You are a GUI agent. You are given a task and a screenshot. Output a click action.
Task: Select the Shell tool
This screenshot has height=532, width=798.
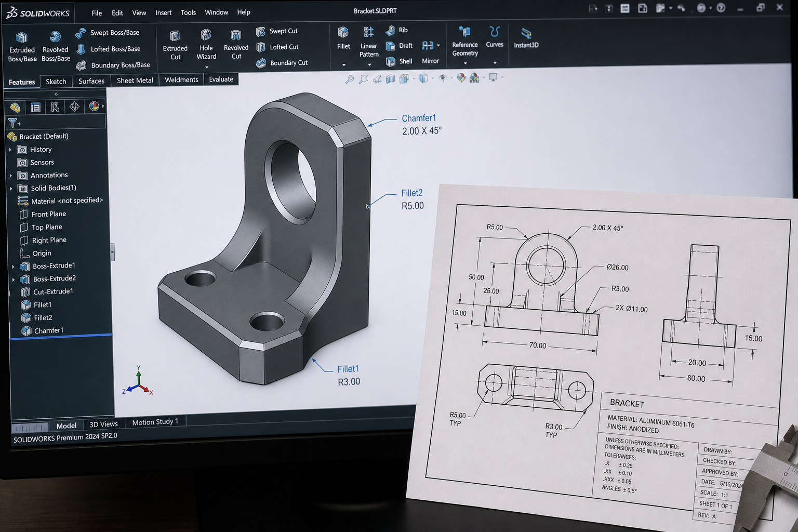399,61
